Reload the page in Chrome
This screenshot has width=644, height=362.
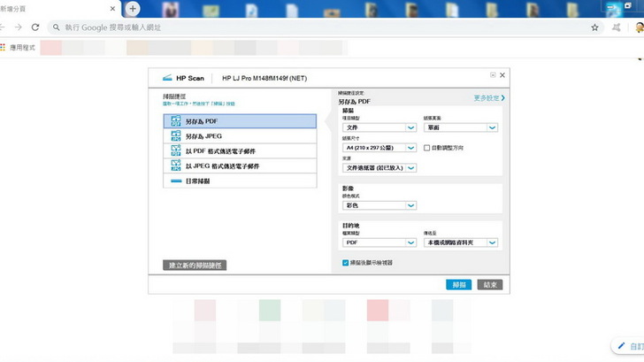coord(34,27)
